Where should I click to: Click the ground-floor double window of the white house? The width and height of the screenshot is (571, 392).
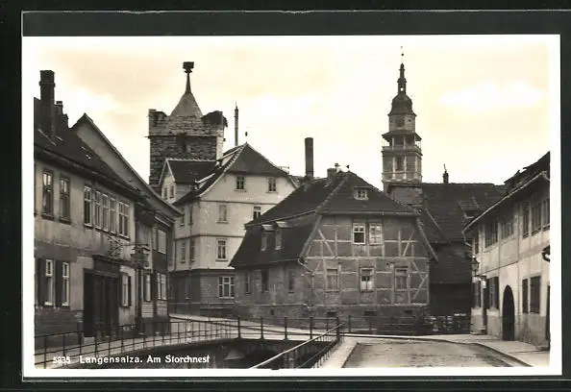227,287
